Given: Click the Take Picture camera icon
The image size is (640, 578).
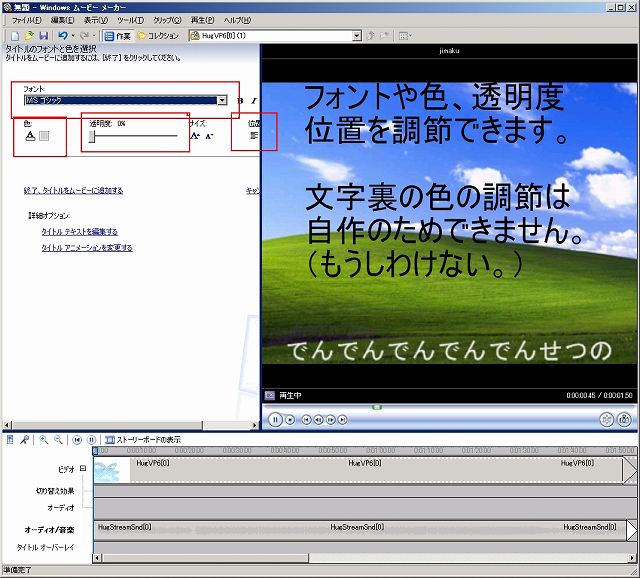Looking at the screenshot, I should click(624, 420).
